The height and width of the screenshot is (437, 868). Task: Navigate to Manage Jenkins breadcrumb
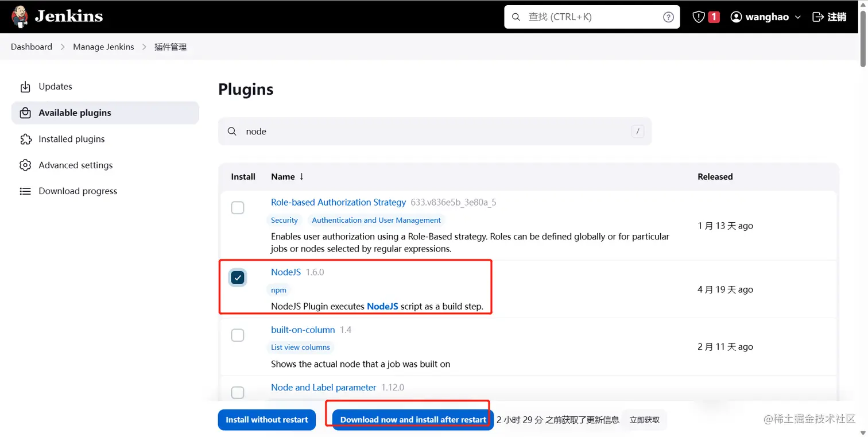103,47
